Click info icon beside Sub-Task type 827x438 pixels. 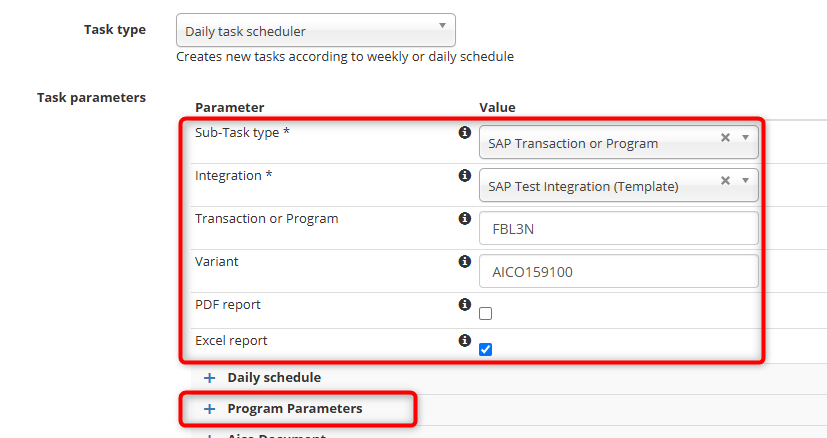click(464, 132)
